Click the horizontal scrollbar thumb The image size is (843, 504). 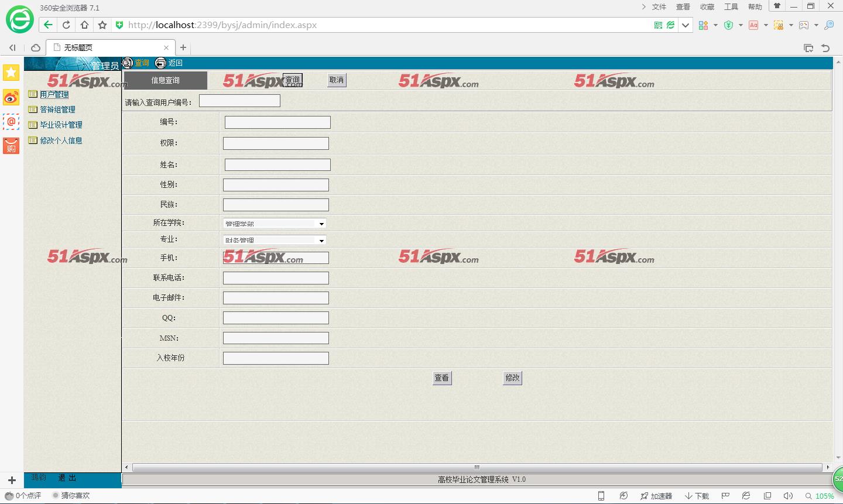click(477, 467)
